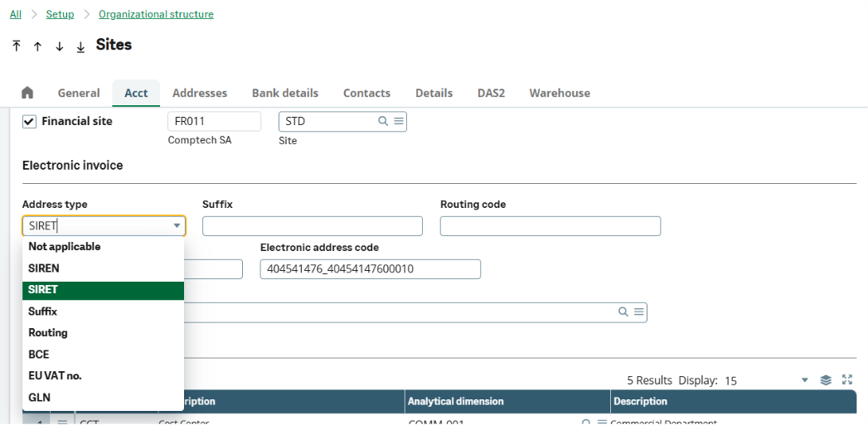This screenshot has height=425, width=868.
Task: Open the home tab icon
Action: pos(27,93)
